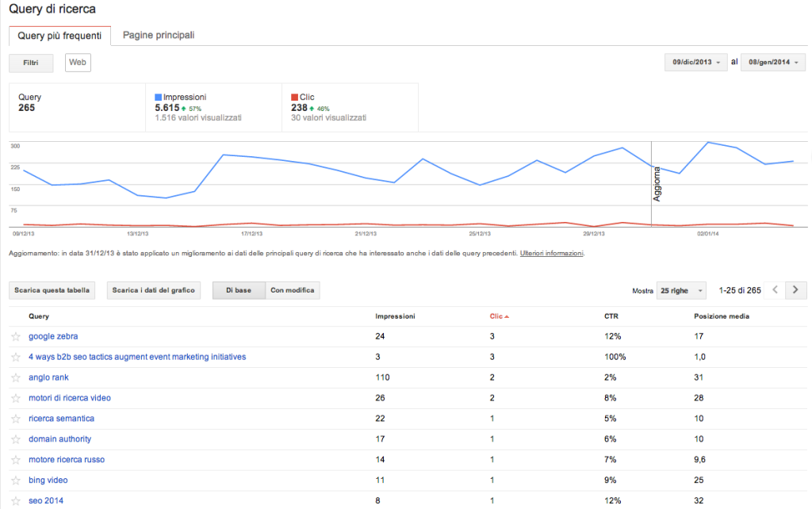Sort table by Posizione media column
812x509 pixels.
722,316
